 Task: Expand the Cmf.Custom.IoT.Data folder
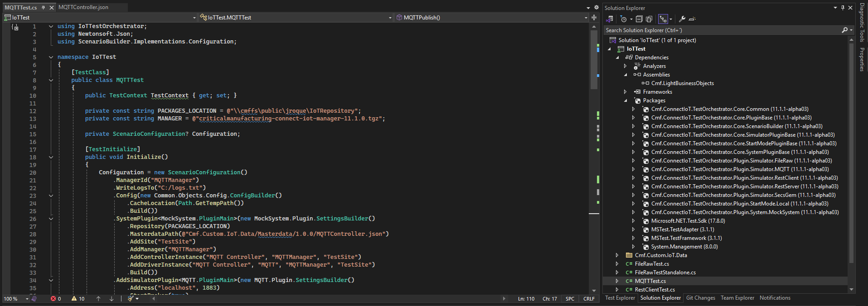click(x=617, y=255)
